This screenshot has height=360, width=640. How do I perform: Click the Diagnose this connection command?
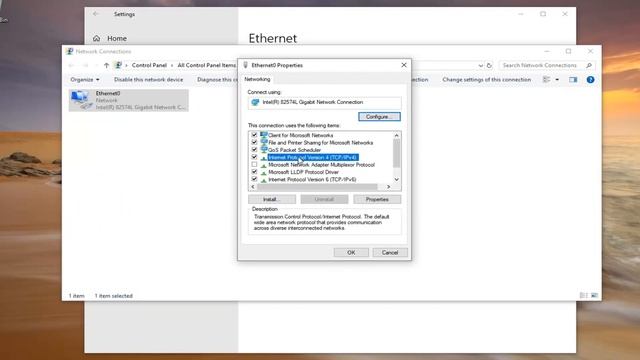[217, 80]
